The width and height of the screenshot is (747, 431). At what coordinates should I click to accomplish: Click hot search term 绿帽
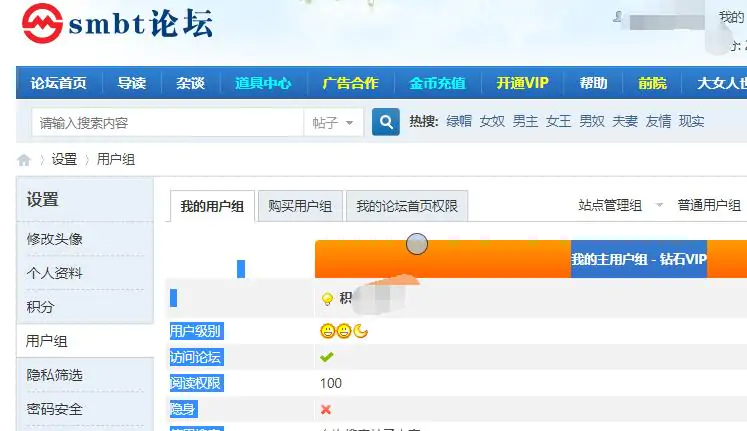click(459, 121)
